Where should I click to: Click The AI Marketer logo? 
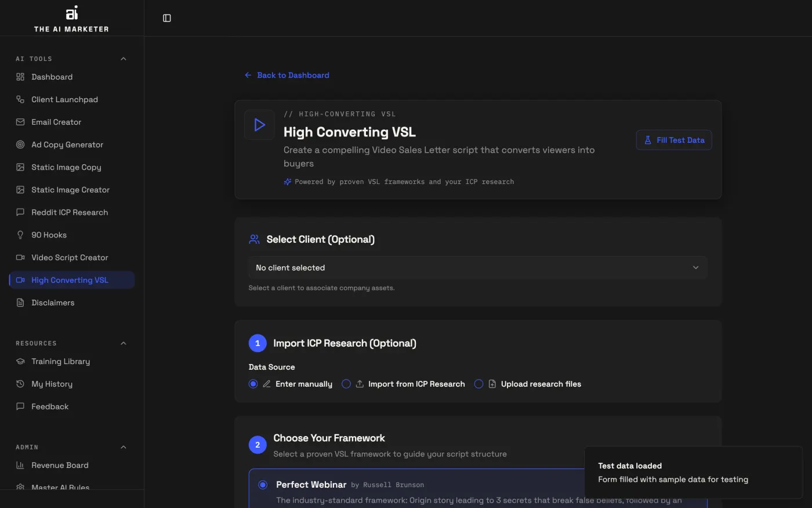71,19
